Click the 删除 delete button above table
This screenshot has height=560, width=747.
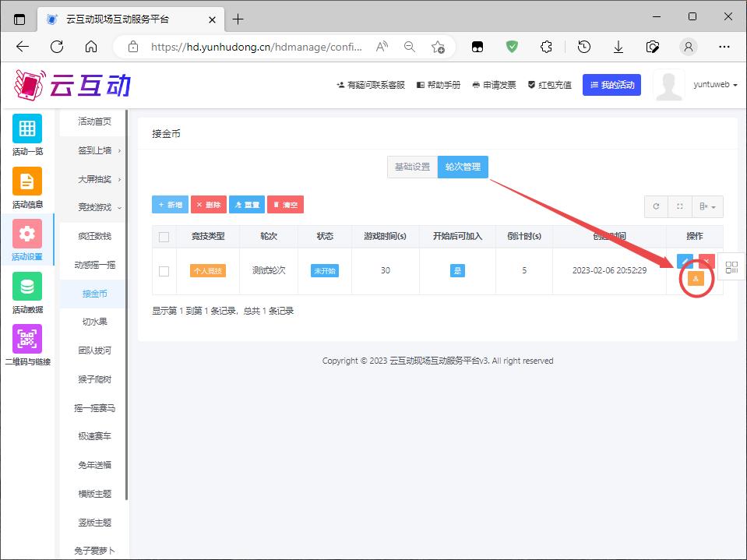[x=209, y=205]
